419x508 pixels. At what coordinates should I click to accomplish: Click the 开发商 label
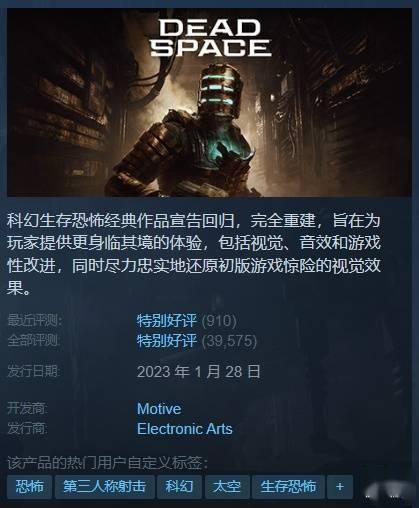[27, 409]
